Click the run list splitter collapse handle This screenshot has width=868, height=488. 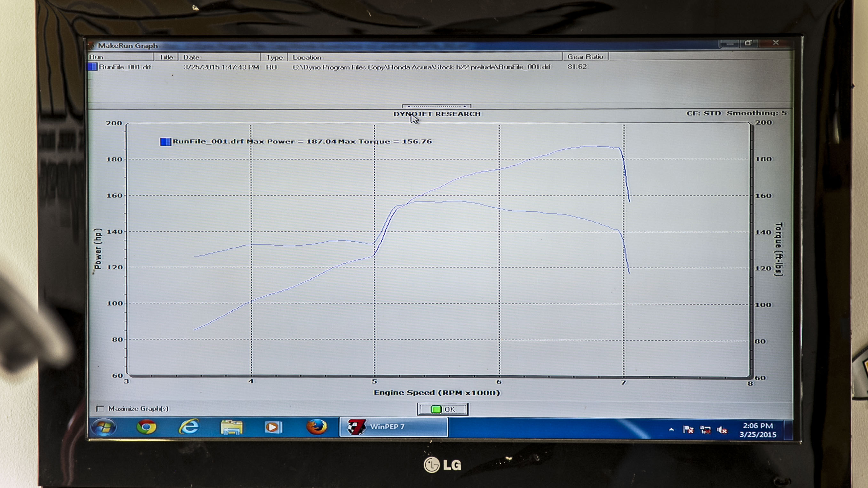[436, 106]
